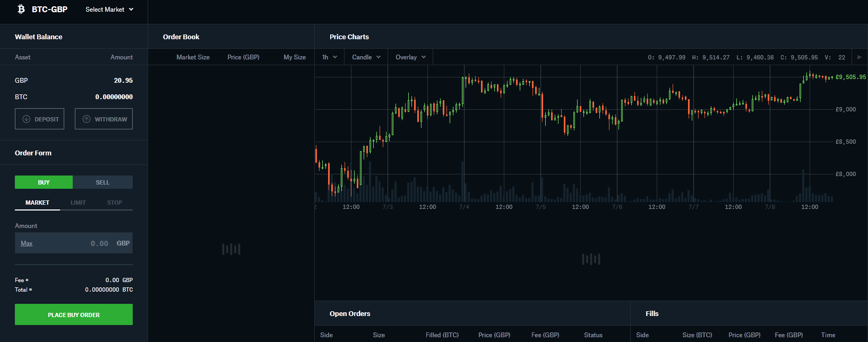Click the Price Charts panel title
The height and width of the screenshot is (342, 868).
click(349, 37)
